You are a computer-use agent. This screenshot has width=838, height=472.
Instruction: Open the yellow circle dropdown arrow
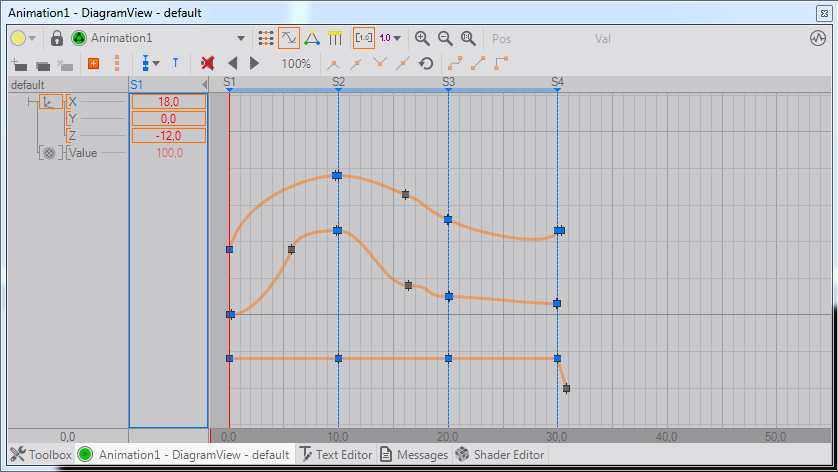click(x=33, y=38)
